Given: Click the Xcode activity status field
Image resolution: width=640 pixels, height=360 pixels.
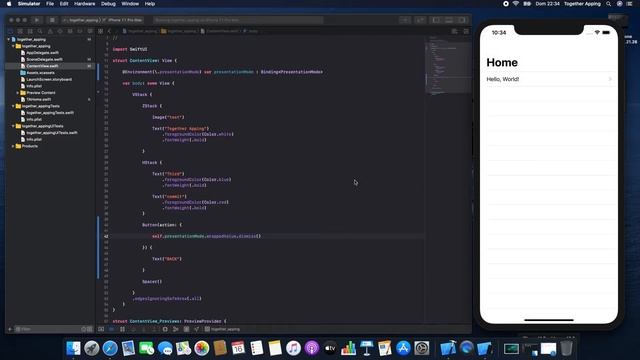Looking at the screenshot, I should pyautogui.click(x=238, y=20).
